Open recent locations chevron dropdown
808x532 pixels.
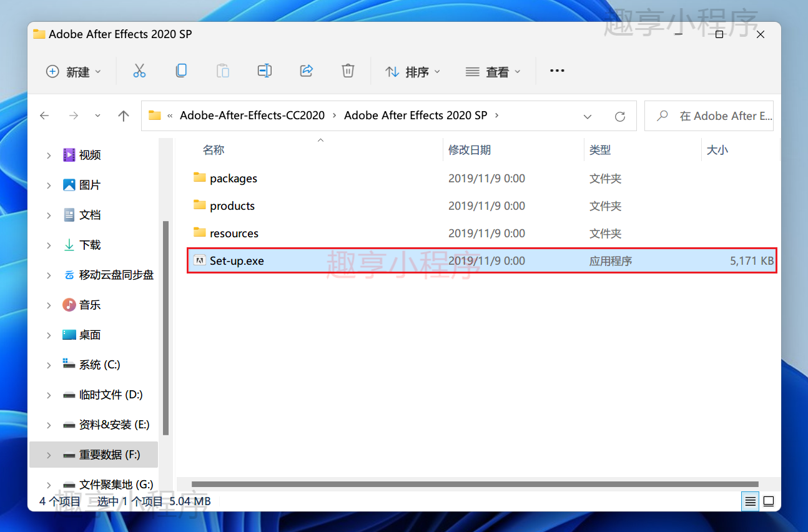point(97,116)
